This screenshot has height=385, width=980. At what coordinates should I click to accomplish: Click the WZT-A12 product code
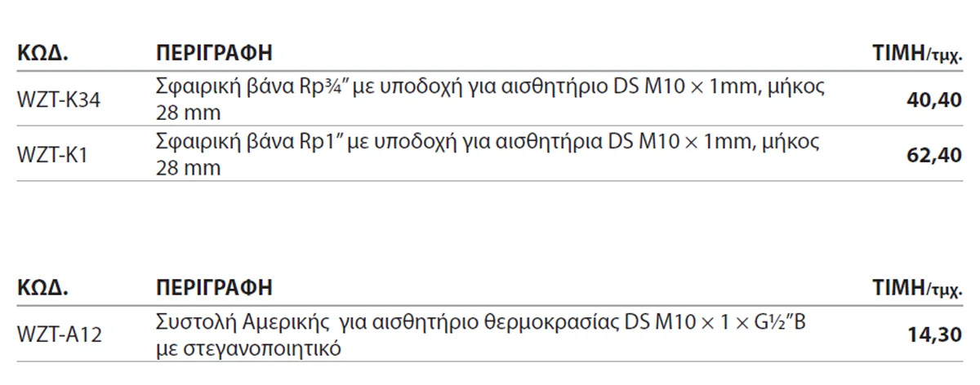60,335
